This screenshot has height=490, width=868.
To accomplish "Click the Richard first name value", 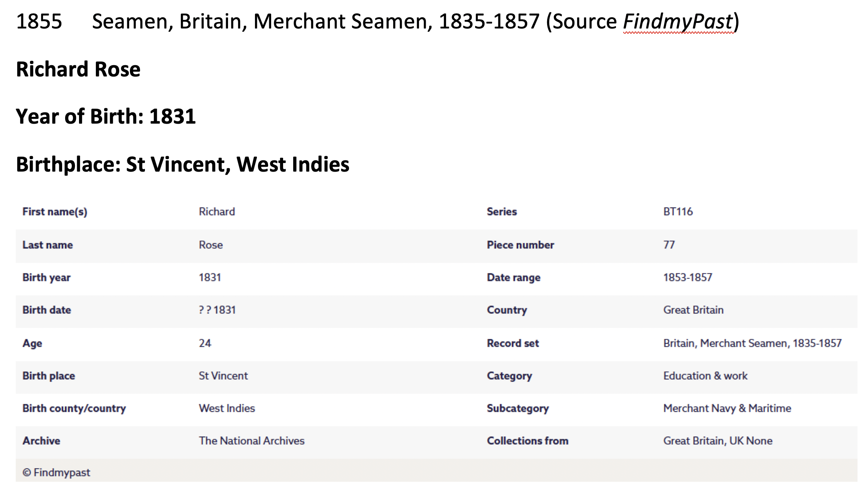I will (216, 212).
